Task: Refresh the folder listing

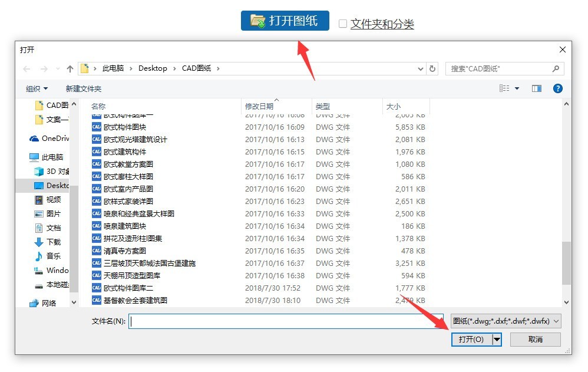Action: pos(432,69)
